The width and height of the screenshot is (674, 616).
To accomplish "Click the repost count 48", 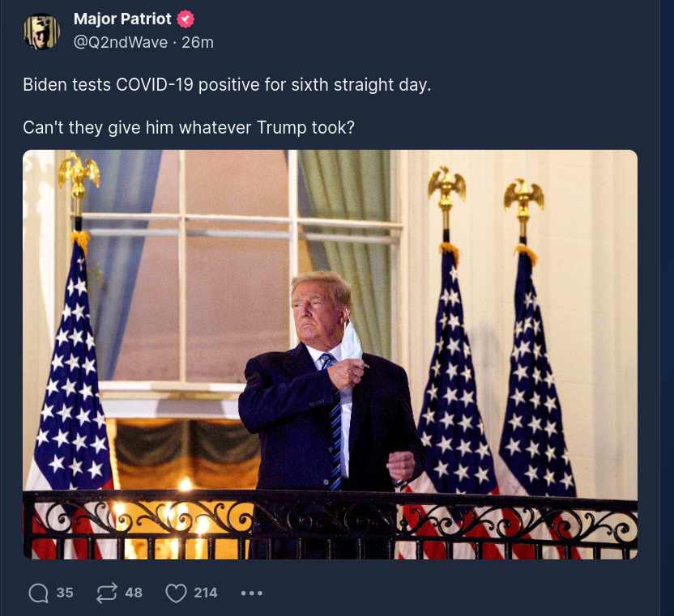I will (134, 593).
